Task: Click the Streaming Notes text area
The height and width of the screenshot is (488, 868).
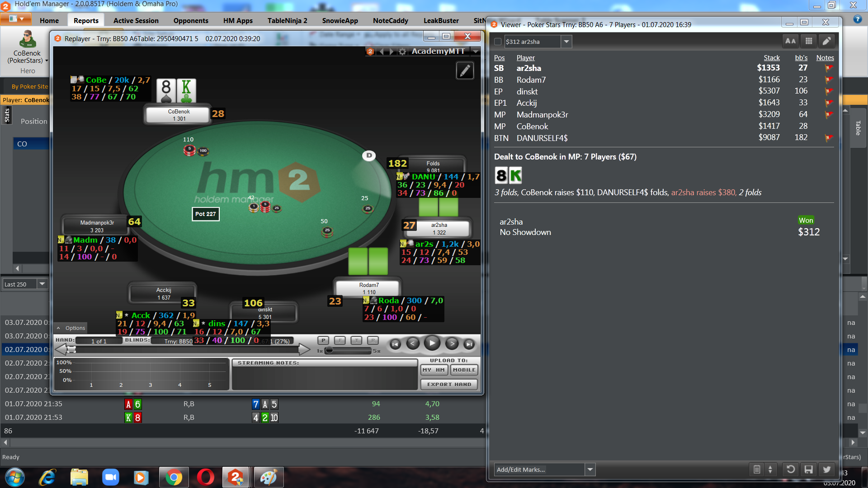Action: pyautogui.click(x=325, y=378)
